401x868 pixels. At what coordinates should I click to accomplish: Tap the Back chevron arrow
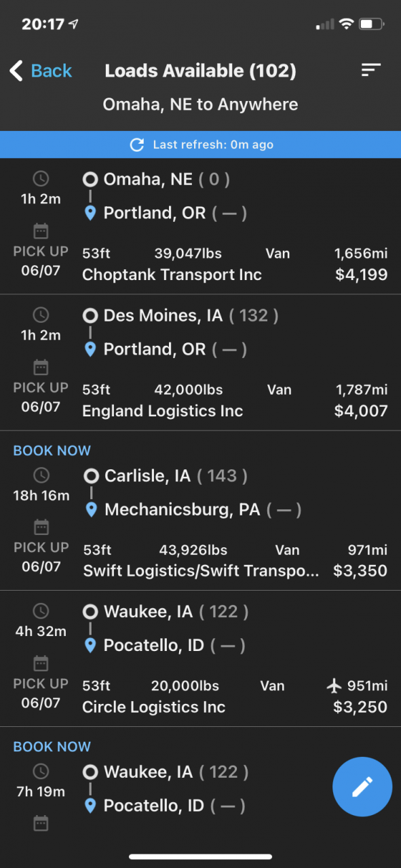(x=16, y=71)
